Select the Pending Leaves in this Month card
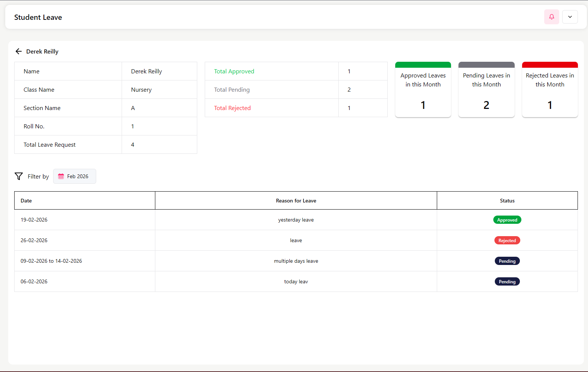588x372 pixels. [486, 90]
